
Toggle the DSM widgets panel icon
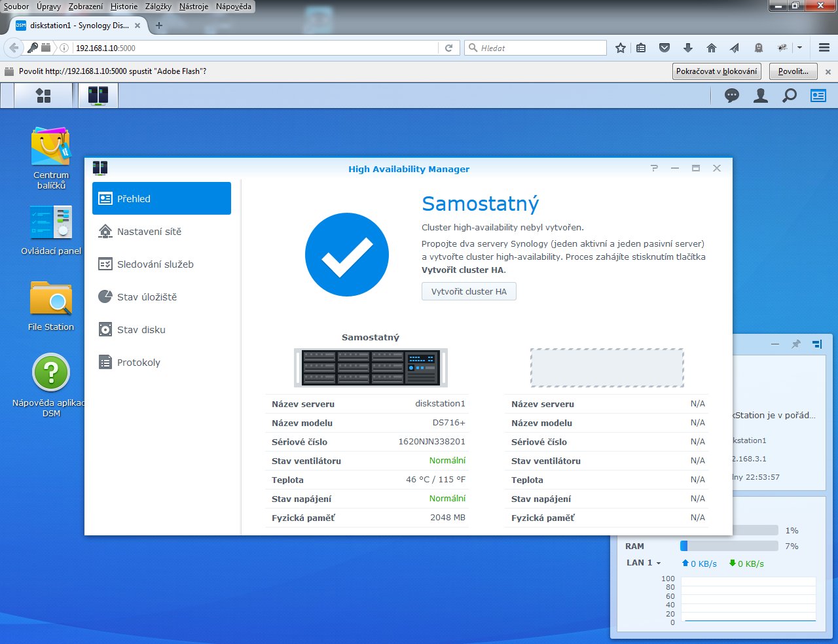pos(818,96)
